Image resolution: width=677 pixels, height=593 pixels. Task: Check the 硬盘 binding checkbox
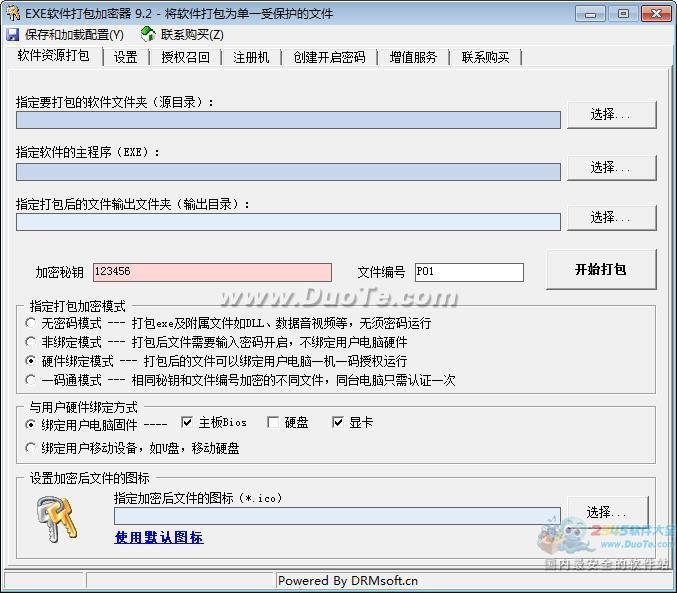click(x=273, y=423)
